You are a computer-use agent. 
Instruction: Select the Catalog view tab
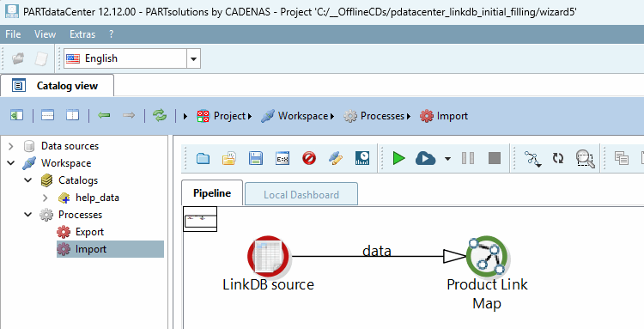(57, 86)
